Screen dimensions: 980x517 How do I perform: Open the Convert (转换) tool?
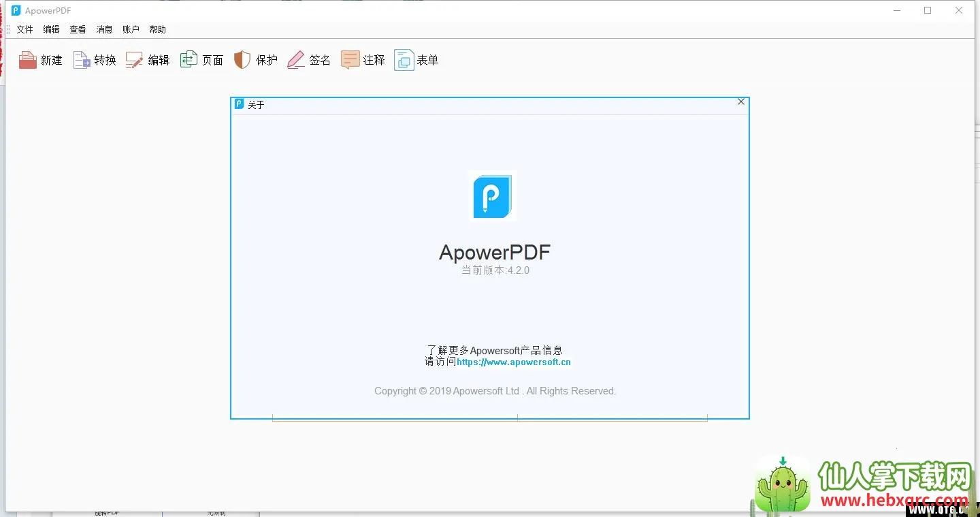tap(82, 60)
